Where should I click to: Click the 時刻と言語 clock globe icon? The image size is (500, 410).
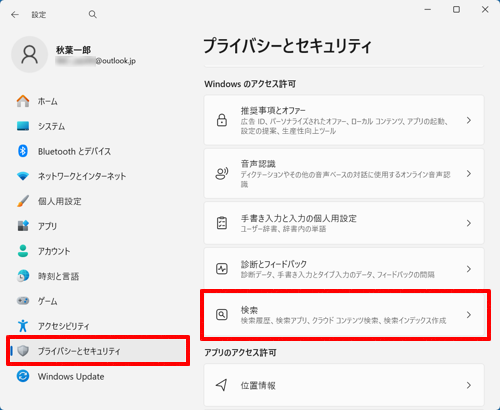tap(23, 276)
